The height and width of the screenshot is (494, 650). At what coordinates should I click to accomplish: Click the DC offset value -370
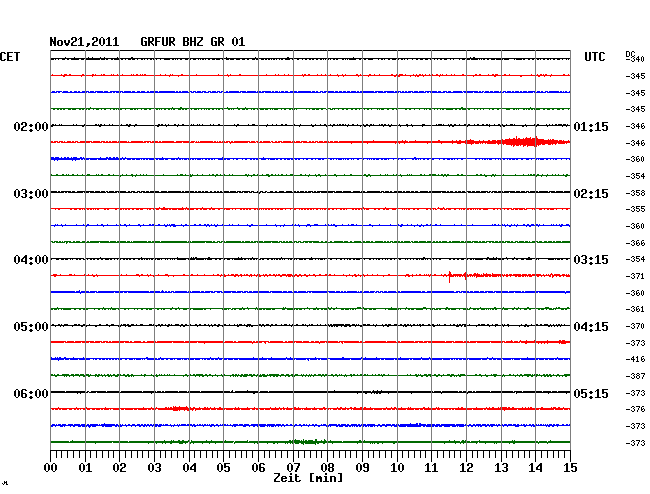pos(635,326)
